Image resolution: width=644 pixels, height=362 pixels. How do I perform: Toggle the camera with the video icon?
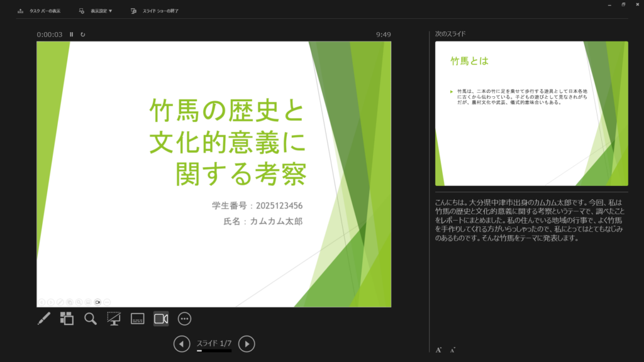point(161,319)
